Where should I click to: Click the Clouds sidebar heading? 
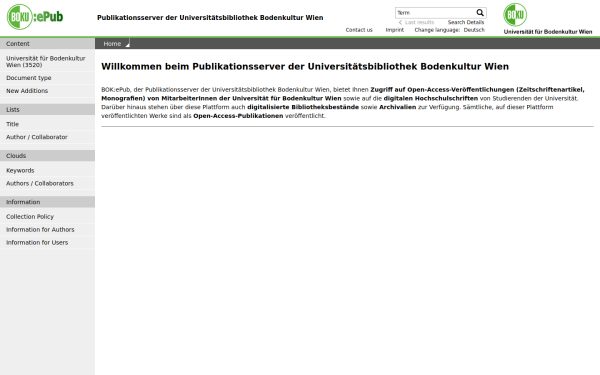[x=47, y=156]
